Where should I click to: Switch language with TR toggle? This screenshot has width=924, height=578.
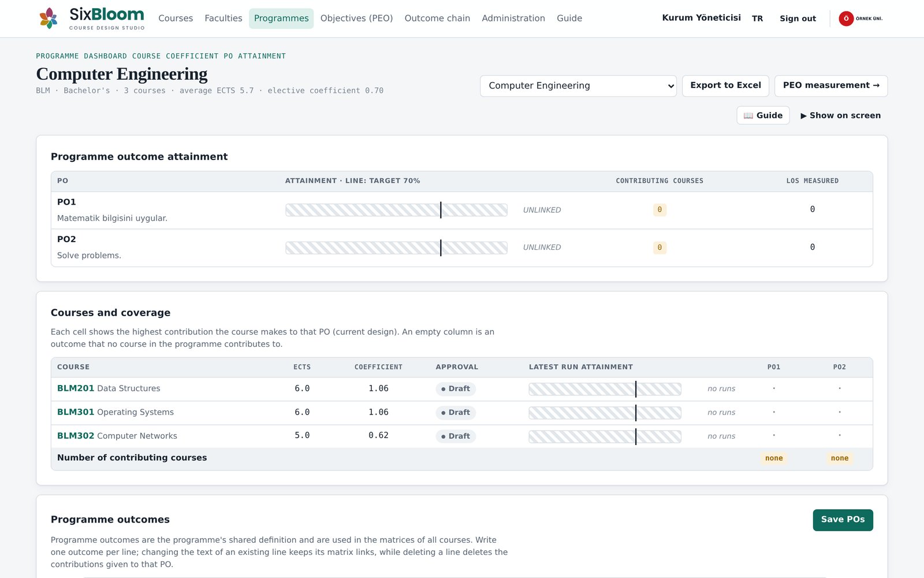click(x=757, y=18)
